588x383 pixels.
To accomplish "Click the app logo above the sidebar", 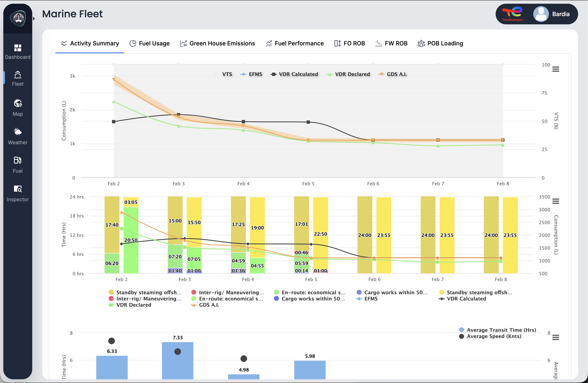I will pyautogui.click(x=18, y=18).
